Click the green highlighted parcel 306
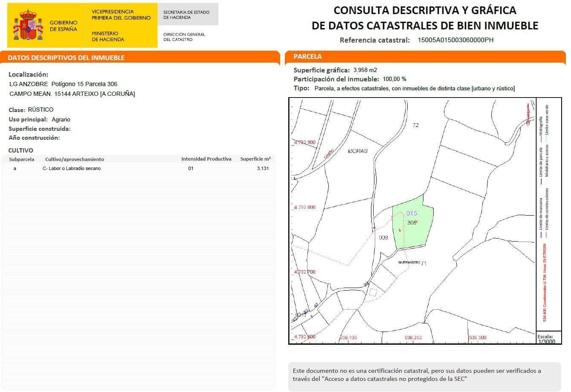The width and height of the screenshot is (571, 392). 412,224
